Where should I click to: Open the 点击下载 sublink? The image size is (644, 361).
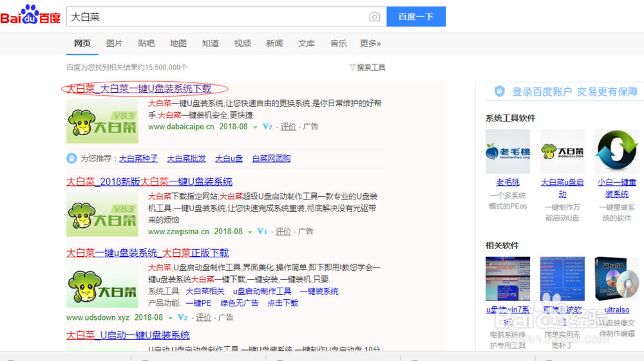283,303
